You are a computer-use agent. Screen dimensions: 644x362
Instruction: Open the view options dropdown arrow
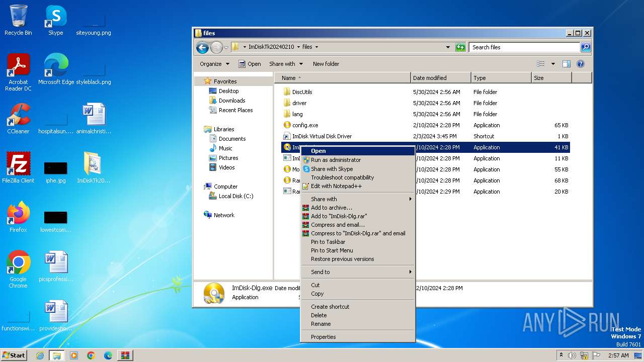[x=552, y=64]
